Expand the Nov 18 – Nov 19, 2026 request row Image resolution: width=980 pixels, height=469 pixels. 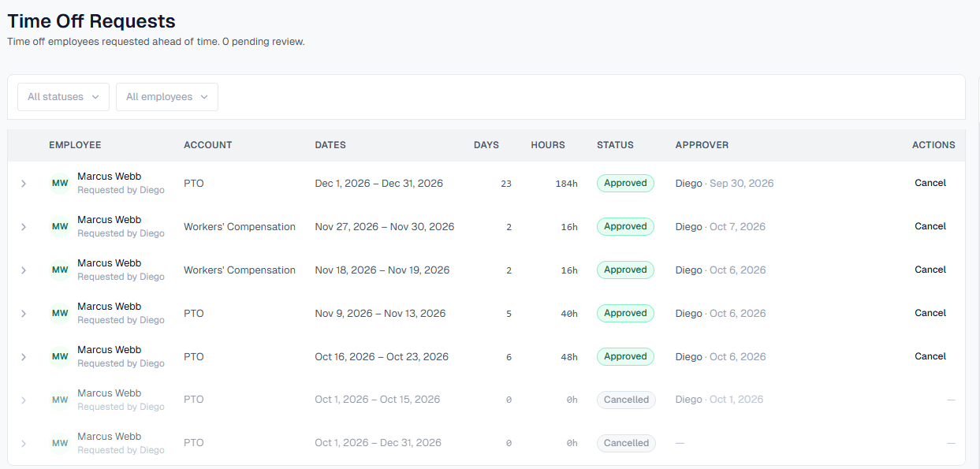(24, 270)
